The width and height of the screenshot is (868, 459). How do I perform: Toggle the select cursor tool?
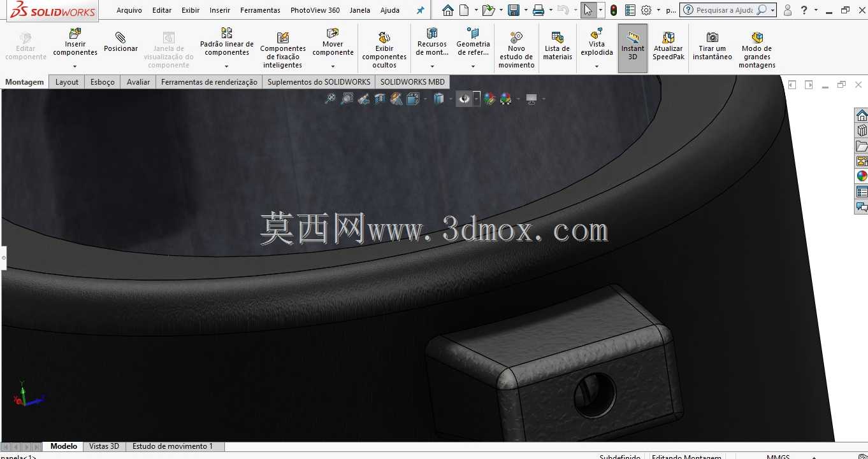coord(588,10)
